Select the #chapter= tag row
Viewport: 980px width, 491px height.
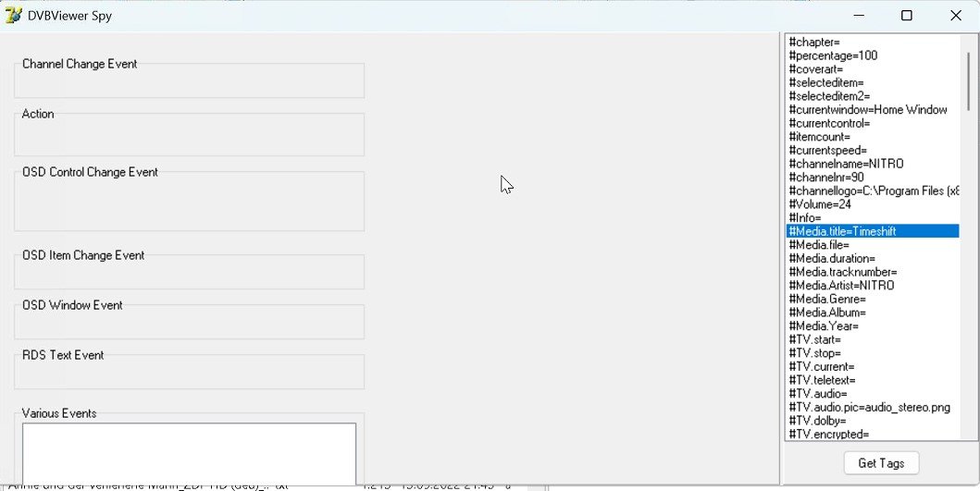[873, 42]
